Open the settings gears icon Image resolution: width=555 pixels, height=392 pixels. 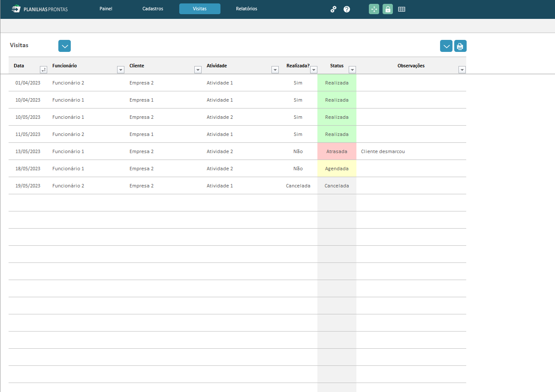[x=333, y=9]
